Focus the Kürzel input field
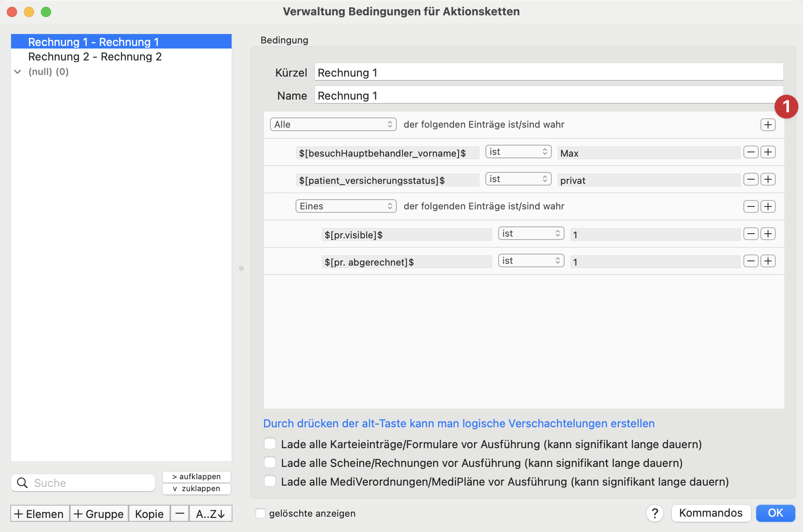The width and height of the screenshot is (803, 532). [x=549, y=72]
